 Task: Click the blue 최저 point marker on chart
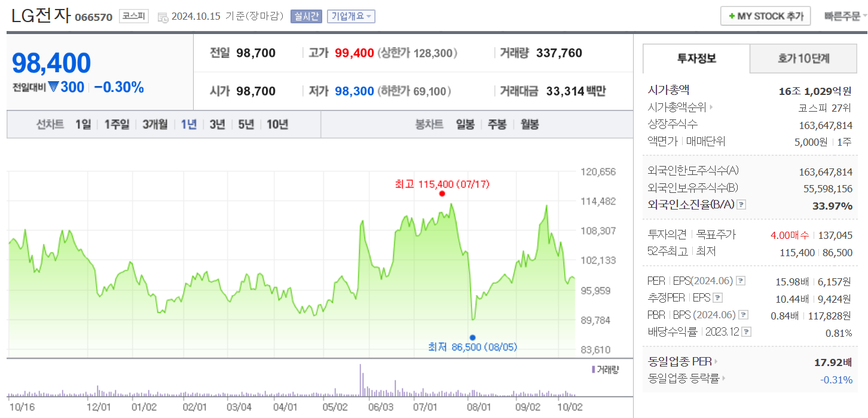pos(472,337)
